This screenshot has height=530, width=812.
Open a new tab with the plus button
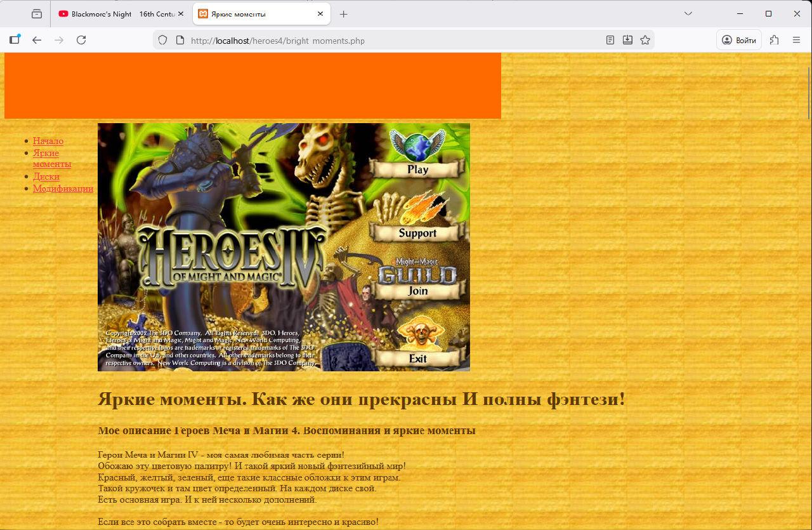343,14
